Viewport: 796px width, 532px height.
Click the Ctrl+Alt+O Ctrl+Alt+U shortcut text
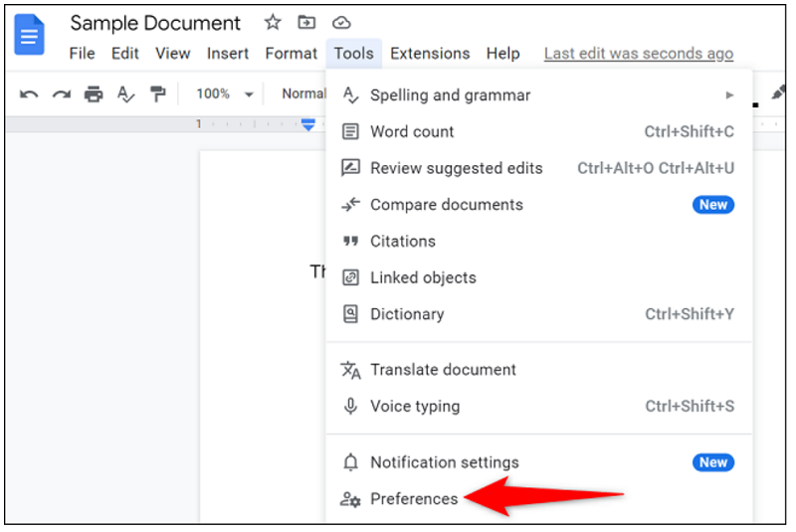(x=656, y=168)
